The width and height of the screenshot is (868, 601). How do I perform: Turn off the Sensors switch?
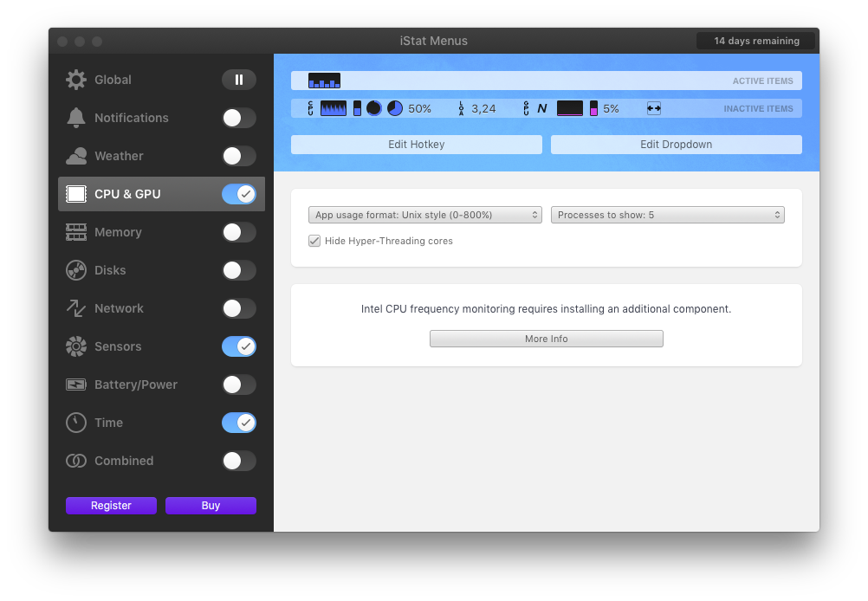point(239,346)
